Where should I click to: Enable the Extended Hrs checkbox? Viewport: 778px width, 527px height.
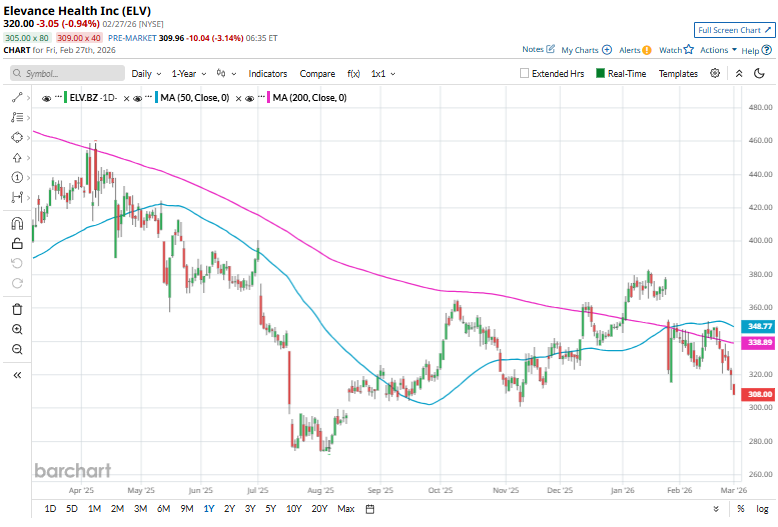point(525,73)
